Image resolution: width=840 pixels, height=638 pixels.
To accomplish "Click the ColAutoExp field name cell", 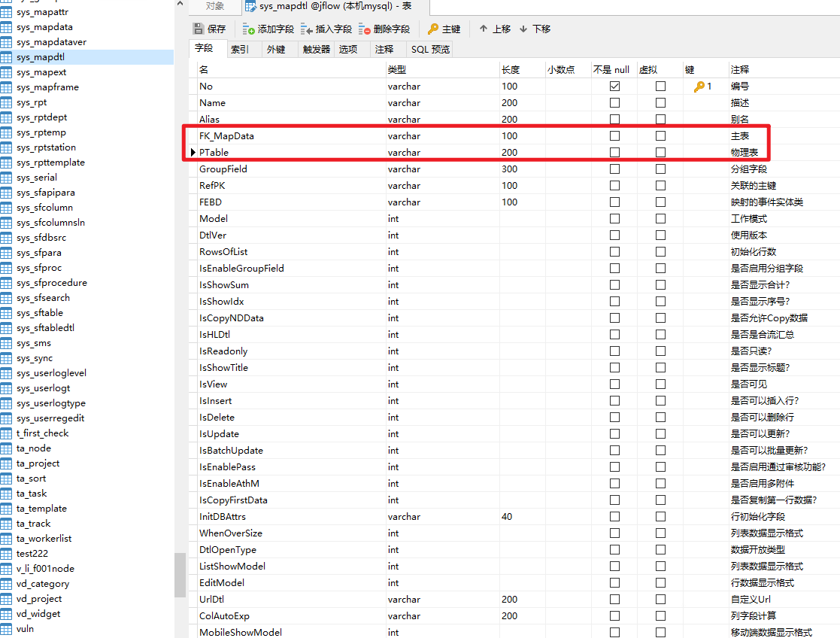I will (292, 616).
